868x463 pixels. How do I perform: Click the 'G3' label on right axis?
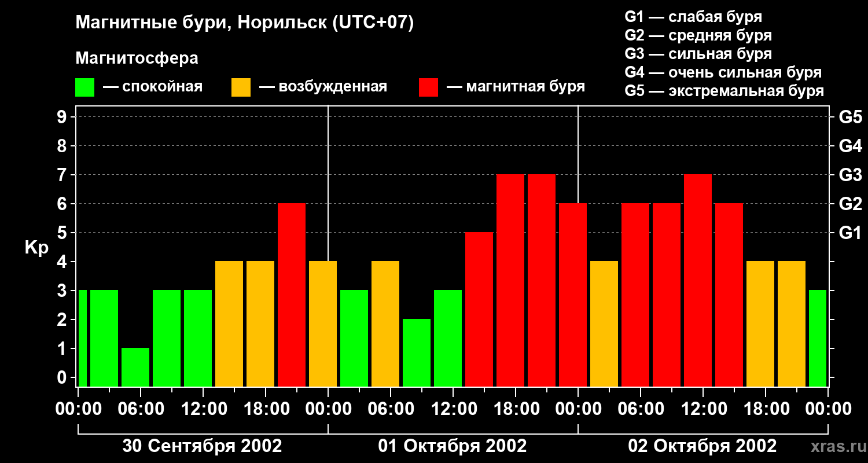850,175
